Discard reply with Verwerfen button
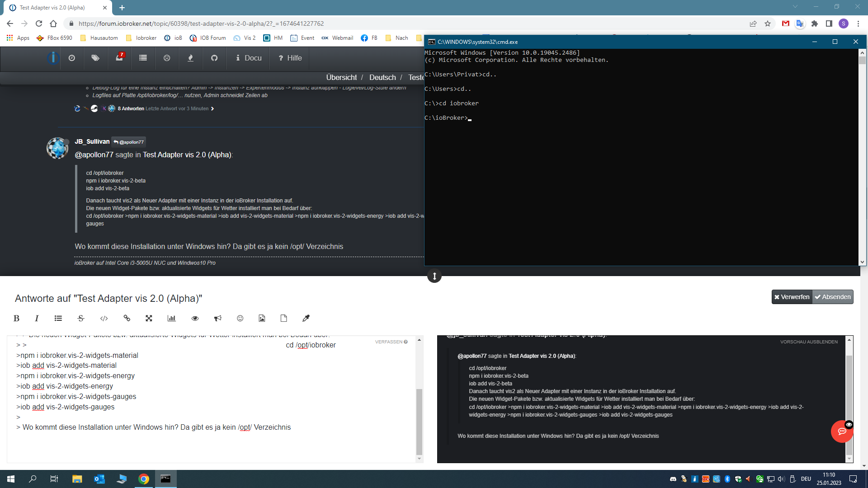 792,297
